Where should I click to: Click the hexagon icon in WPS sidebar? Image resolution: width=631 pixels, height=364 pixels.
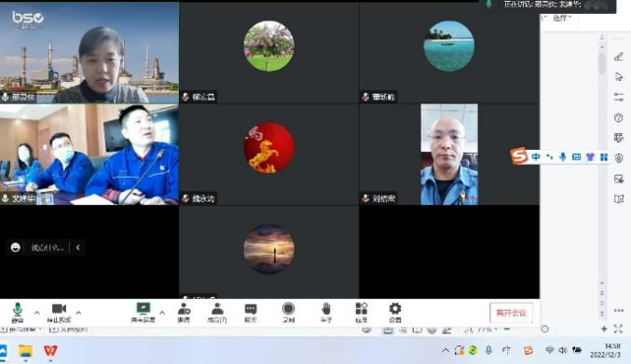pyautogui.click(x=619, y=158)
